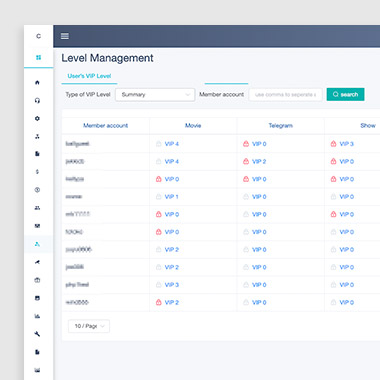Open the headset support icon in the sidebar
Image resolution: width=380 pixels, height=380 pixels.
(x=37, y=100)
